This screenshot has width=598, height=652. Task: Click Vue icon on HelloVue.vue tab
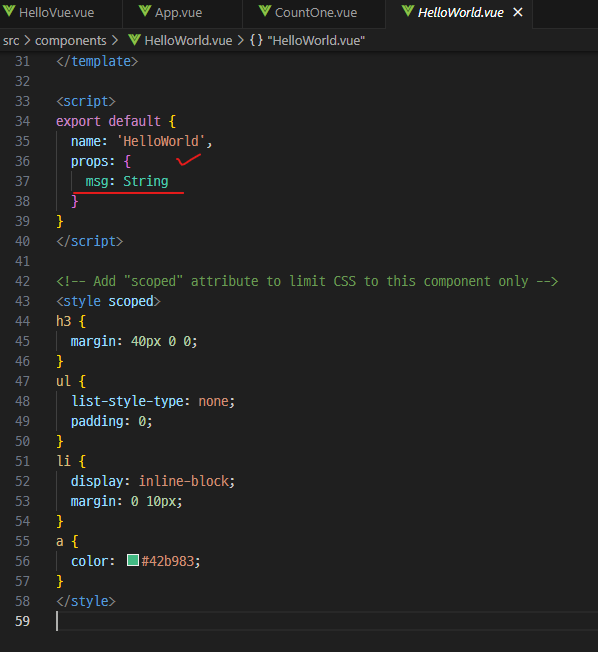click(x=8, y=11)
